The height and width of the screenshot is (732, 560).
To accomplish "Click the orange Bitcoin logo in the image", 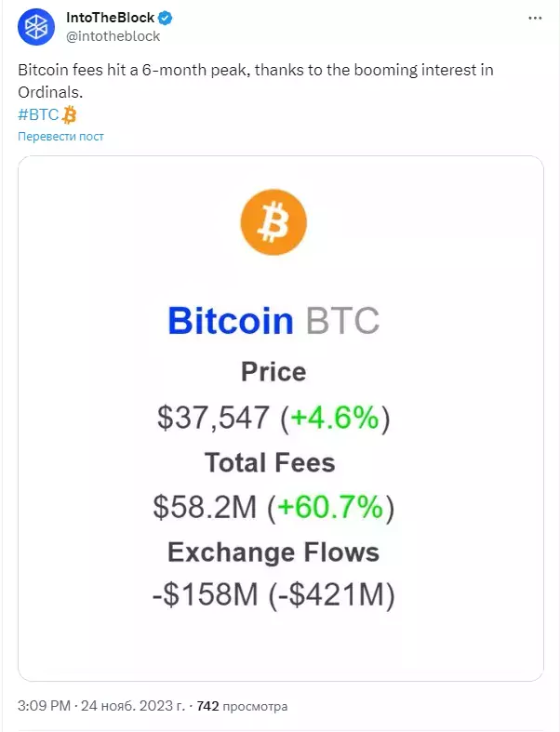I will [273, 222].
